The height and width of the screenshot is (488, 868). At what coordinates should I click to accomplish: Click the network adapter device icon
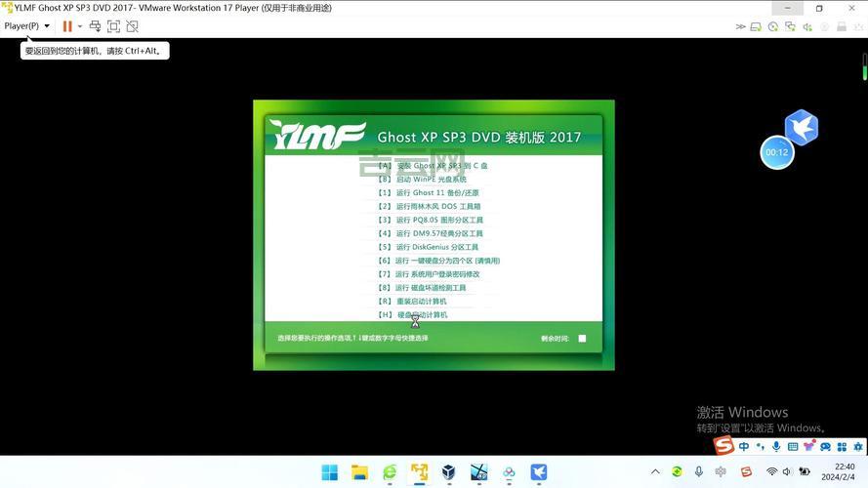tap(790, 26)
